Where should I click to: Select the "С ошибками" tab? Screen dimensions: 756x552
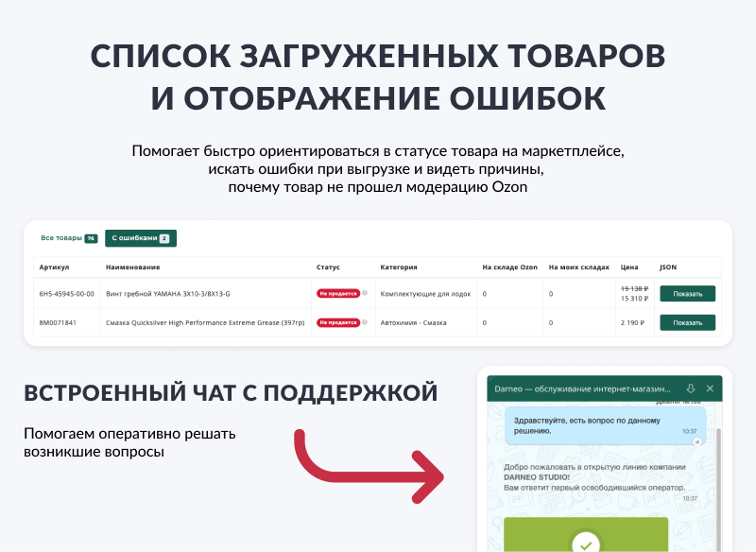pyautogui.click(x=140, y=238)
